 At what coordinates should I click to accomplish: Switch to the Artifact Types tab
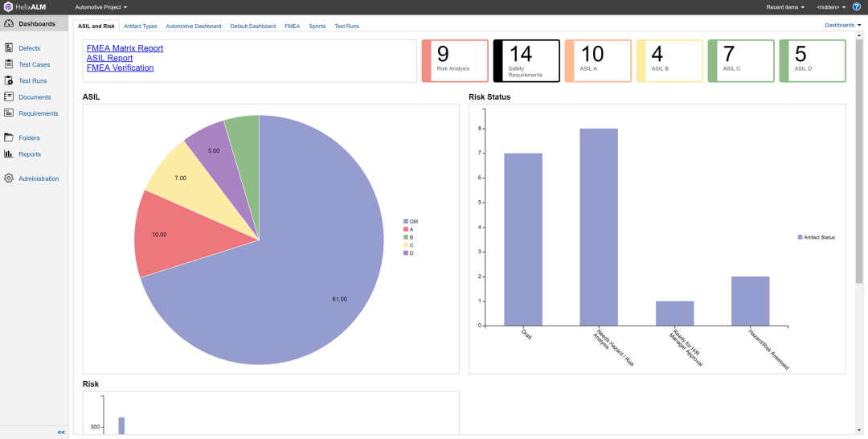point(141,26)
